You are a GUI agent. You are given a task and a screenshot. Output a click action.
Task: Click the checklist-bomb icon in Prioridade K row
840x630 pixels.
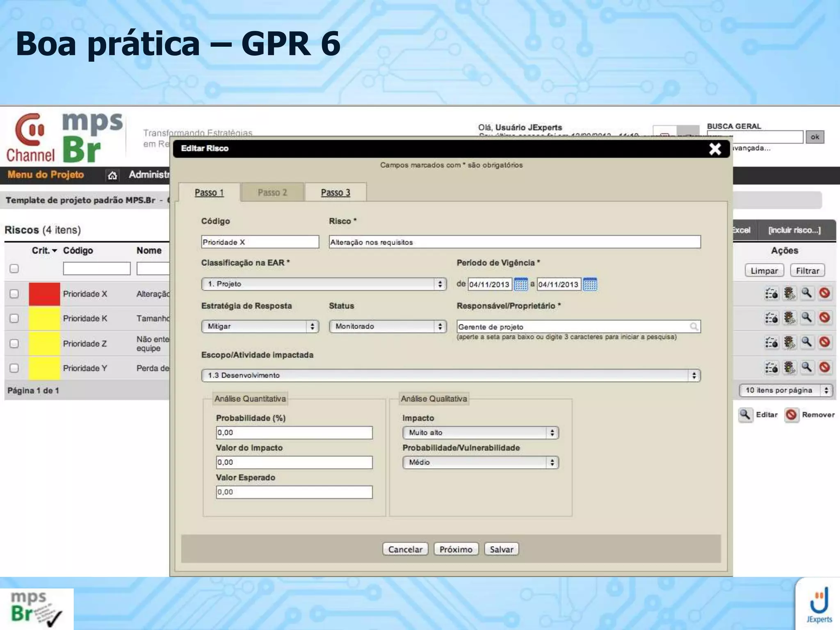point(772,318)
